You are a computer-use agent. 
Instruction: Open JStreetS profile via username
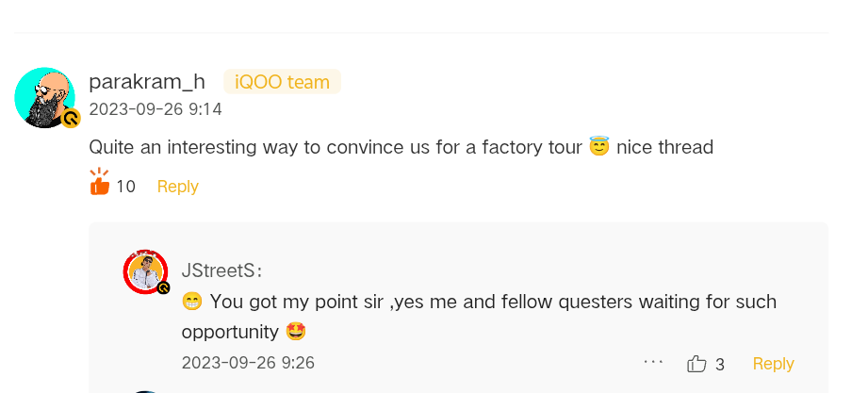221,271
